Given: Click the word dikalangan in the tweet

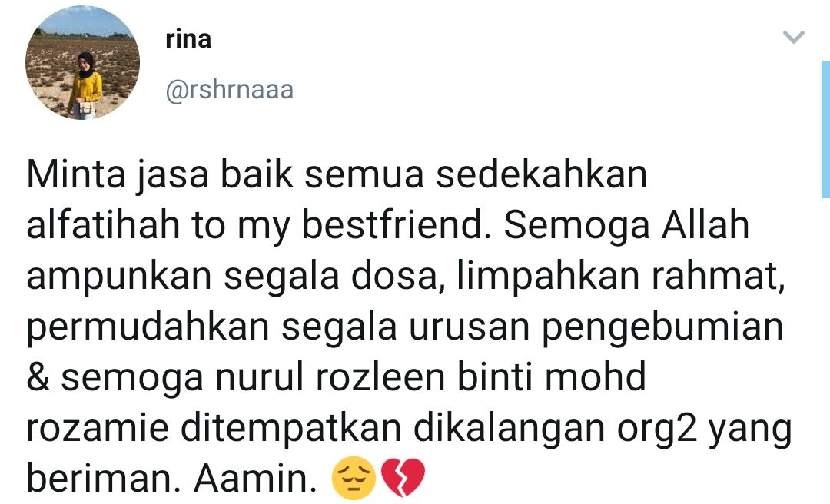Looking at the screenshot, I should coord(509,429).
